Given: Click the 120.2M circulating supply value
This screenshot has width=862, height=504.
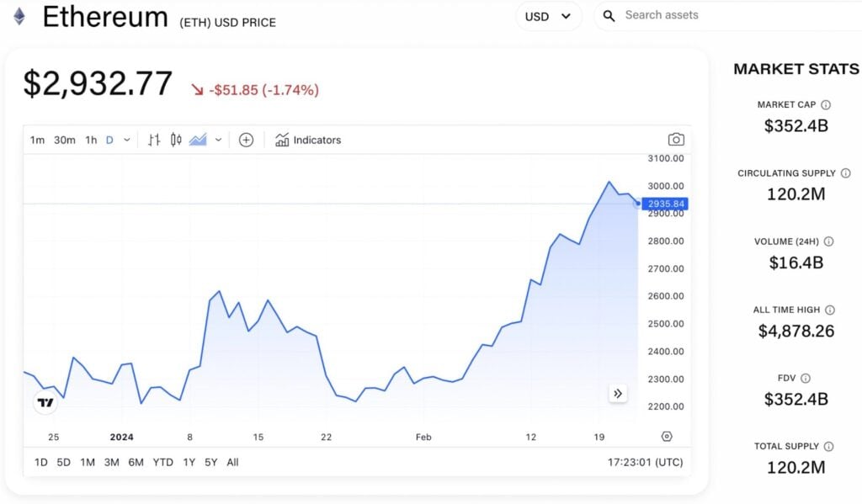Looking at the screenshot, I should click(x=796, y=194).
